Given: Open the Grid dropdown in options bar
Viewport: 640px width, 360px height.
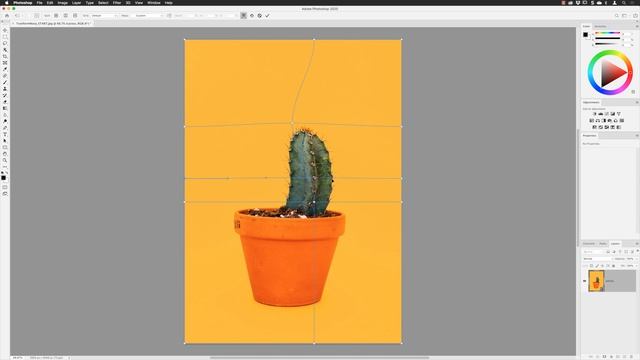Looking at the screenshot, I should pos(103,16).
